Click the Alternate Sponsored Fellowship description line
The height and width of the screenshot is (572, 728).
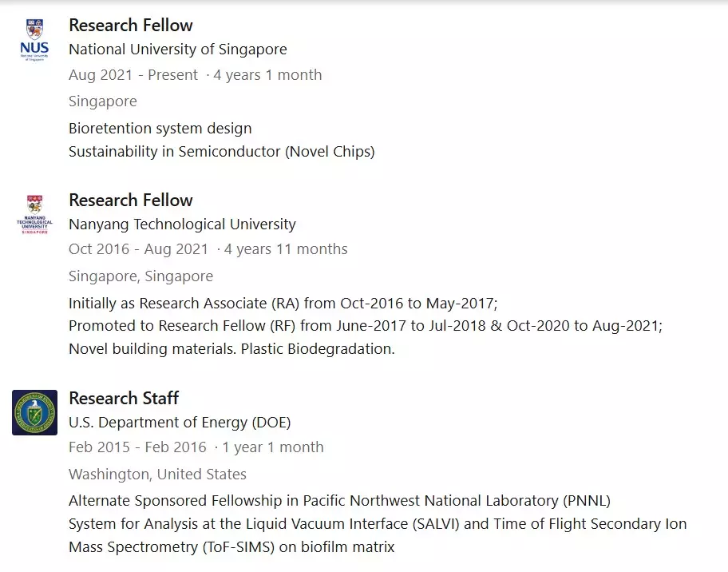point(339,501)
